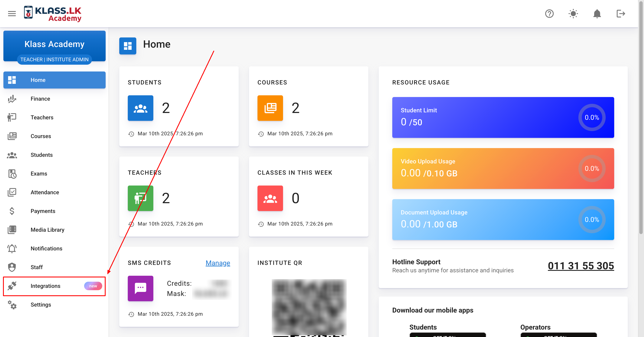Open the help icon in the top bar
This screenshot has height=337, width=644.
click(549, 13)
